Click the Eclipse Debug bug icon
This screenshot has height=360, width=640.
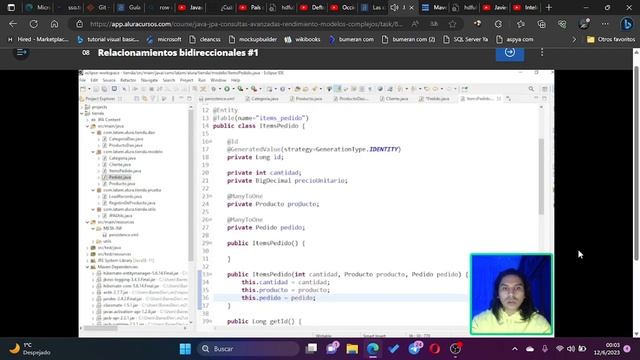click(213, 89)
